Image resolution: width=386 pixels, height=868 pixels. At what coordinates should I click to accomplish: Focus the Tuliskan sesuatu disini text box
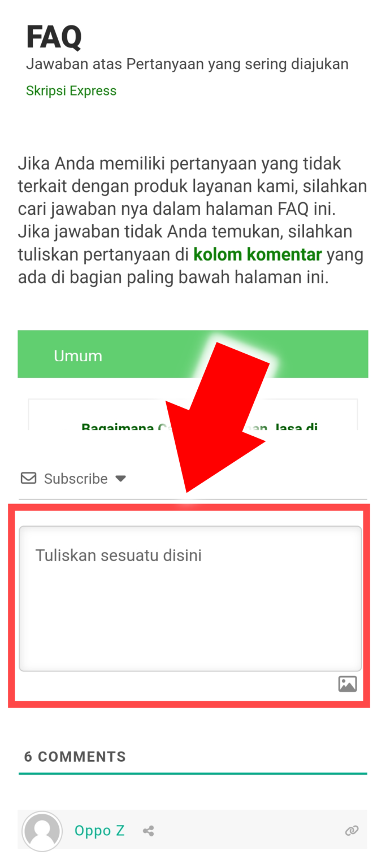(190, 598)
